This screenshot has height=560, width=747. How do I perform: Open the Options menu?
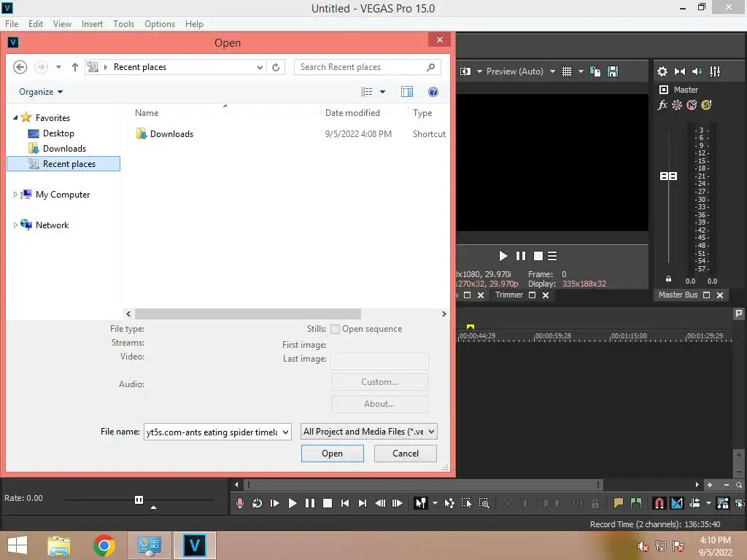click(160, 24)
